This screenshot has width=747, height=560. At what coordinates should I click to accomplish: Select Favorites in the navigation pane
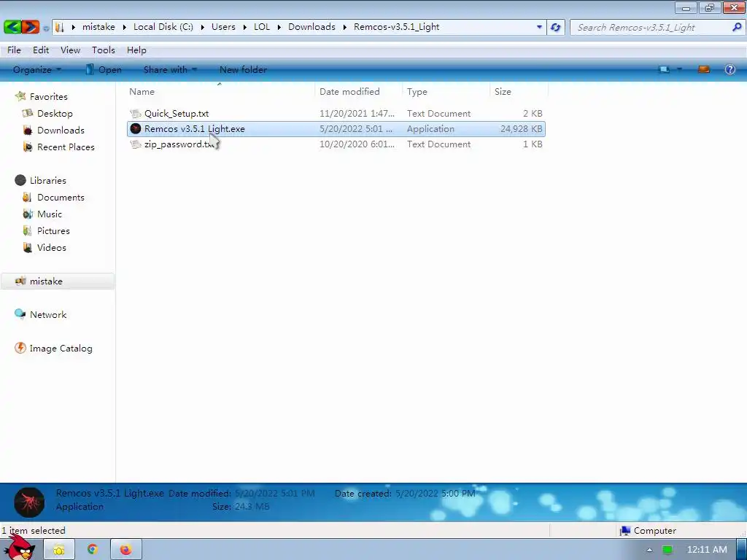[x=48, y=97]
